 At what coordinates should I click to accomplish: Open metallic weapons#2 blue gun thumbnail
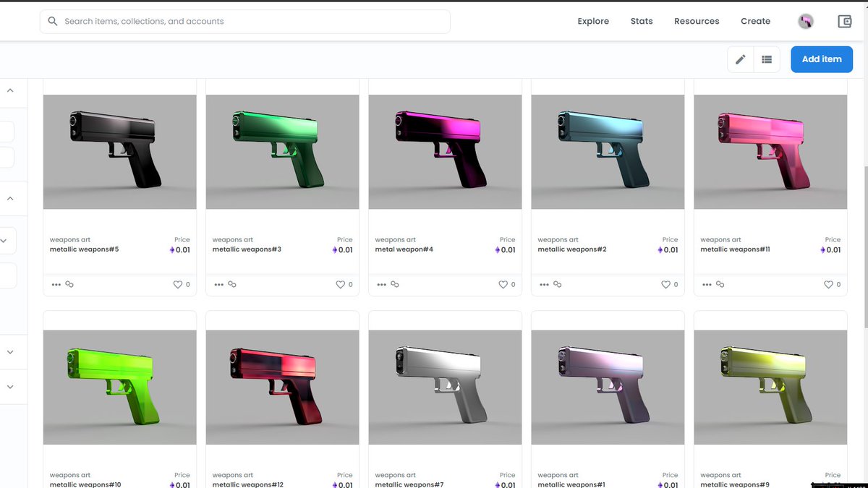[x=608, y=152]
